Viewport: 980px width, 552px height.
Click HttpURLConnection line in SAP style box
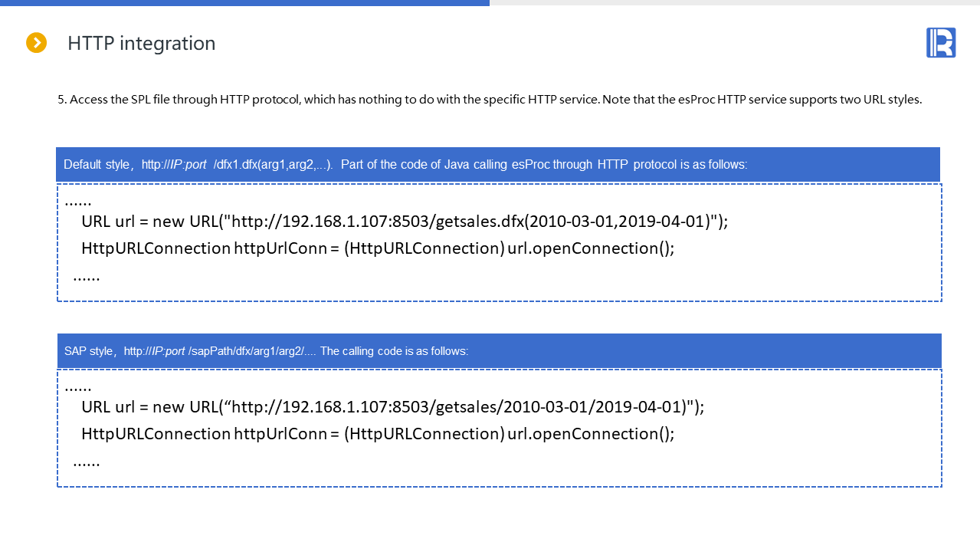(378, 434)
